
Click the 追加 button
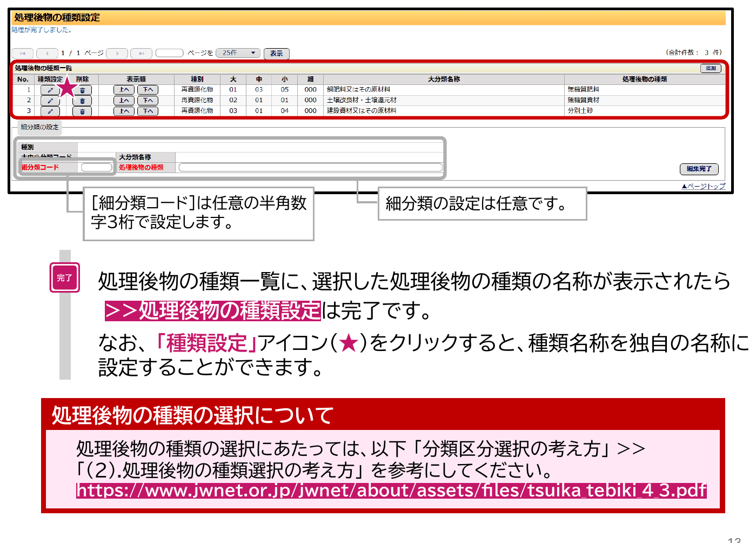pos(711,68)
